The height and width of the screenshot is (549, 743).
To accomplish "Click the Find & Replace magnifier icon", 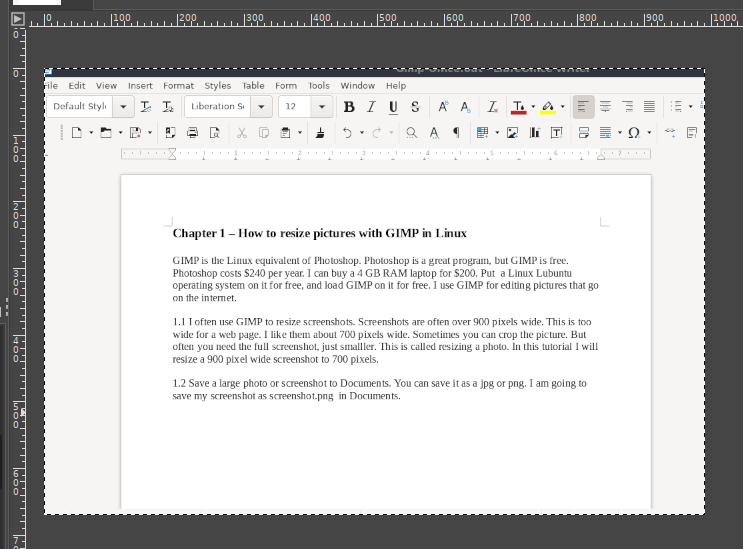I will point(411,132).
